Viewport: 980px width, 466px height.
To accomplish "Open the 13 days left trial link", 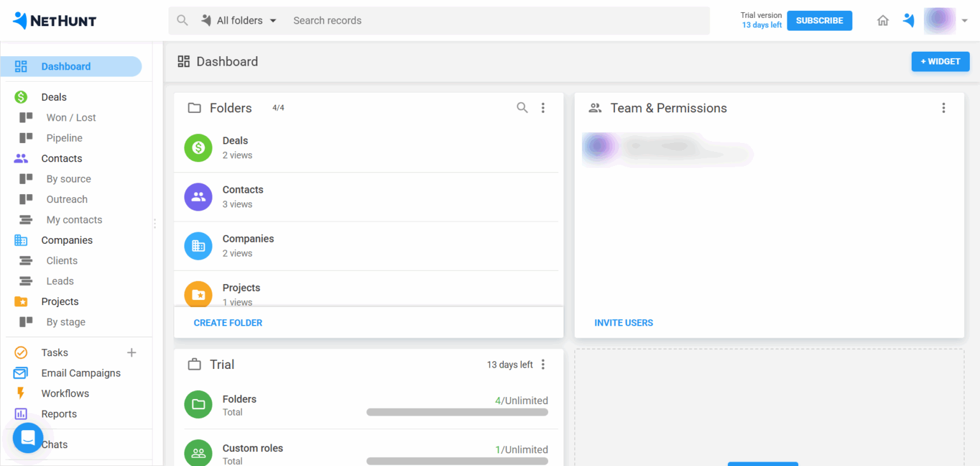I will [x=762, y=26].
